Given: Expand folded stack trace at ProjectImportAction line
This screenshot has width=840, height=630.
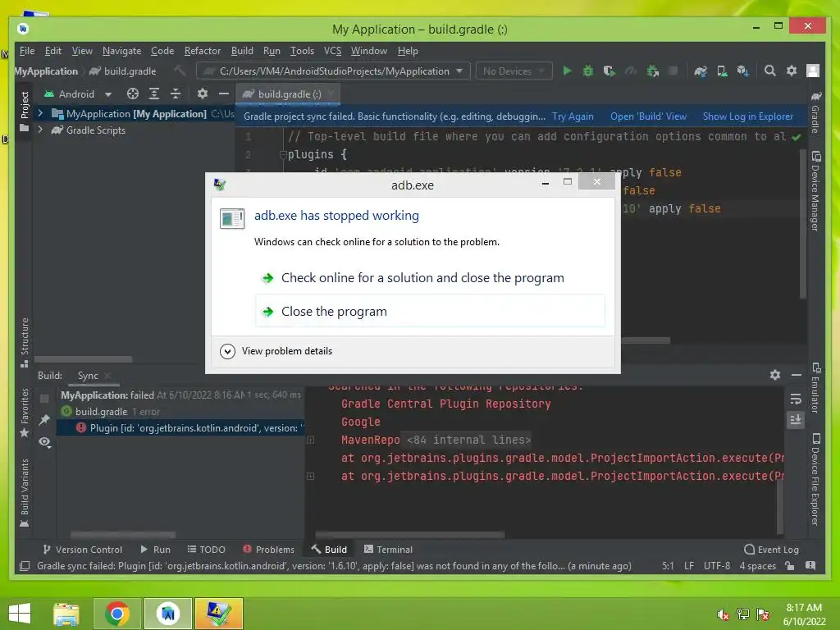Looking at the screenshot, I should tap(310, 476).
